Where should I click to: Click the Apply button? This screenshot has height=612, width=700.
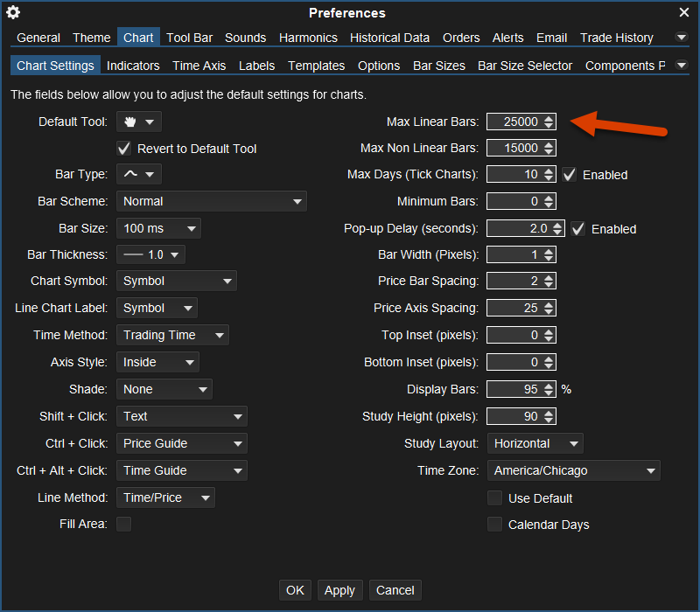tap(339, 590)
